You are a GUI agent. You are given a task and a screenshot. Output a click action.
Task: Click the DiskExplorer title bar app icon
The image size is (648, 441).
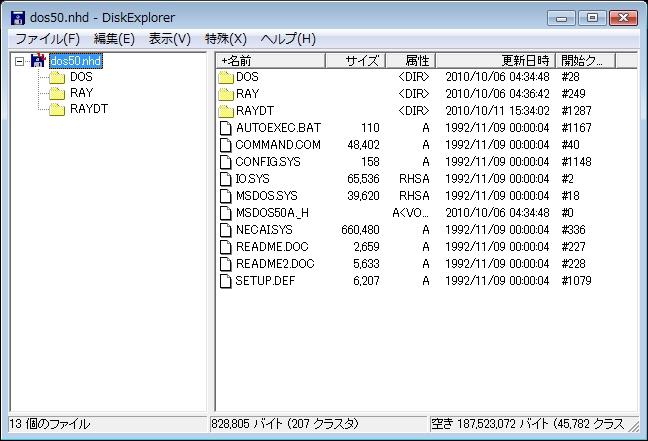pos(18,18)
